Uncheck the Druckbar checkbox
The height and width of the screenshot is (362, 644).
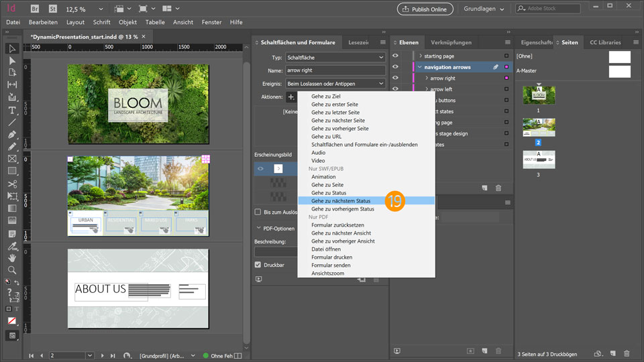coord(258,265)
